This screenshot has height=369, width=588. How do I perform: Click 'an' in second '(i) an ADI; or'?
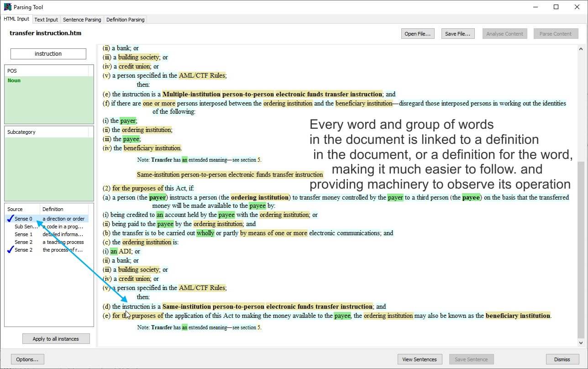coord(114,251)
